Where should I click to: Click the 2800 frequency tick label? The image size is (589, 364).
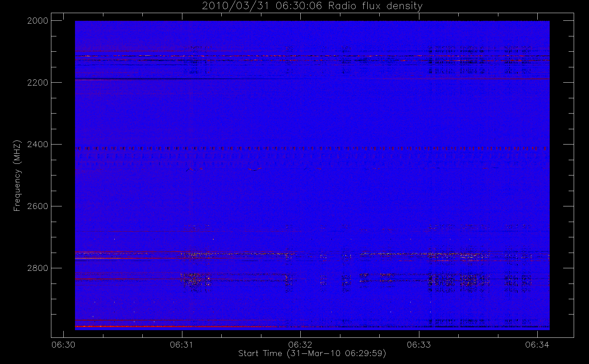pos(38,268)
